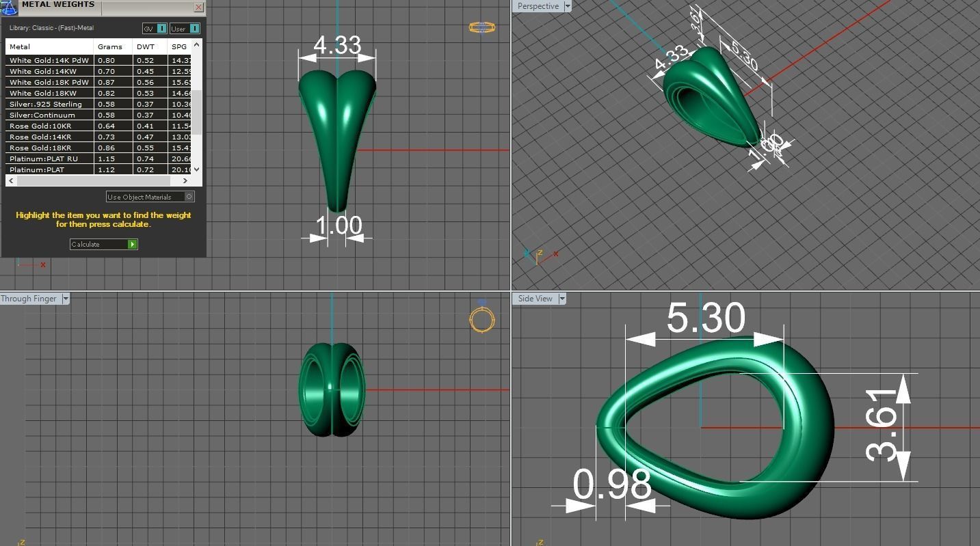The height and width of the screenshot is (546, 980).
Task: Click the DWT column header
Action: coord(150,46)
